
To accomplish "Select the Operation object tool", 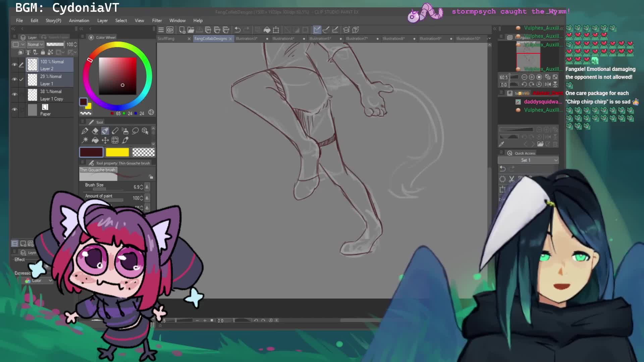I will point(145,131).
